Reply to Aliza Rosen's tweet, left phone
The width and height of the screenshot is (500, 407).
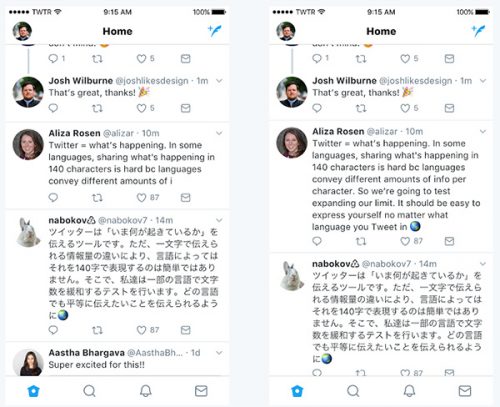53,198
